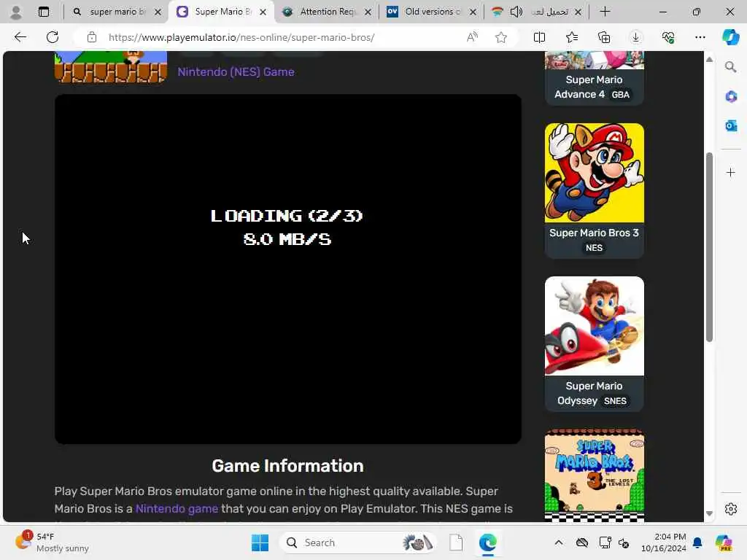This screenshot has height=560, width=747.
Task: Open the Windows Start menu
Action: pos(260,542)
